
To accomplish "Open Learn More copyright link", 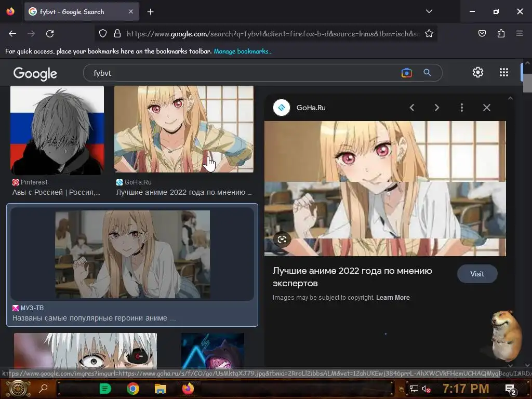I will (x=393, y=298).
